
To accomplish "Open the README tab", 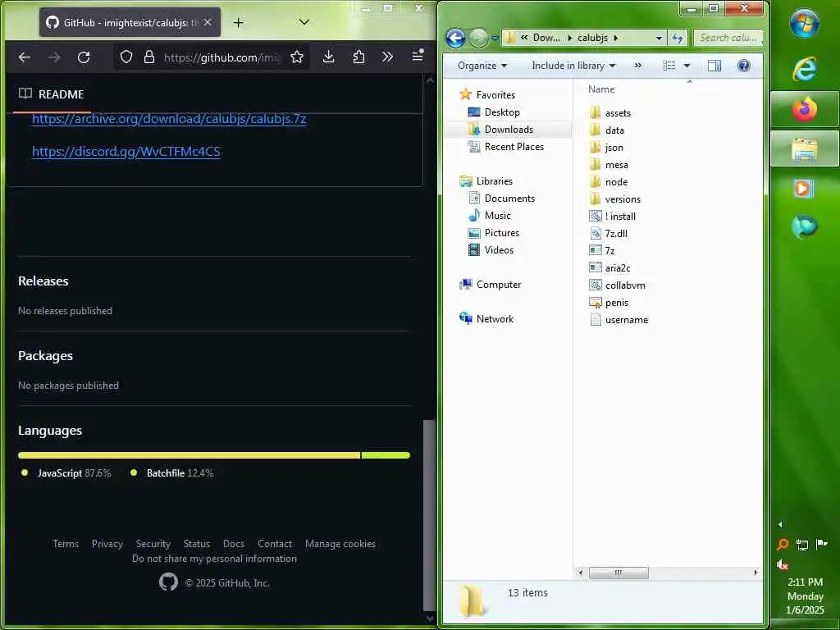I will click(52, 94).
